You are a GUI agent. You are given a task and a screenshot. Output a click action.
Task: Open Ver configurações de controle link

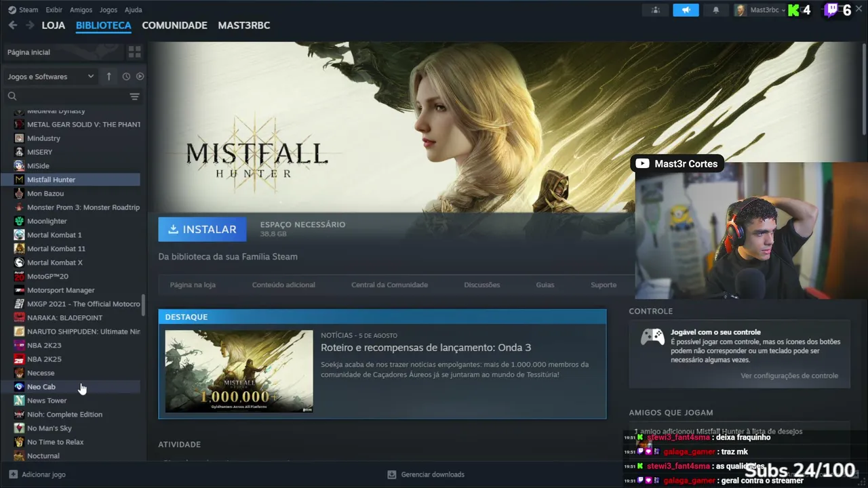789,375
